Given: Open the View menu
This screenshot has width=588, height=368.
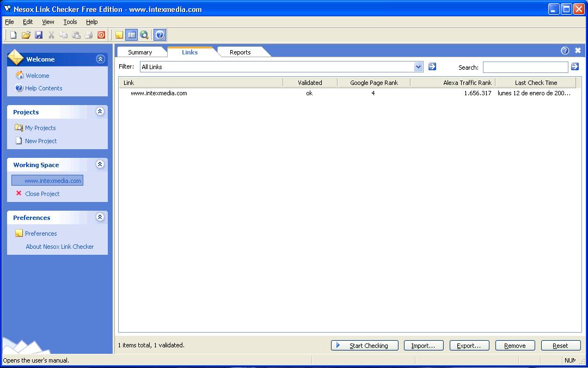Looking at the screenshot, I should point(48,22).
